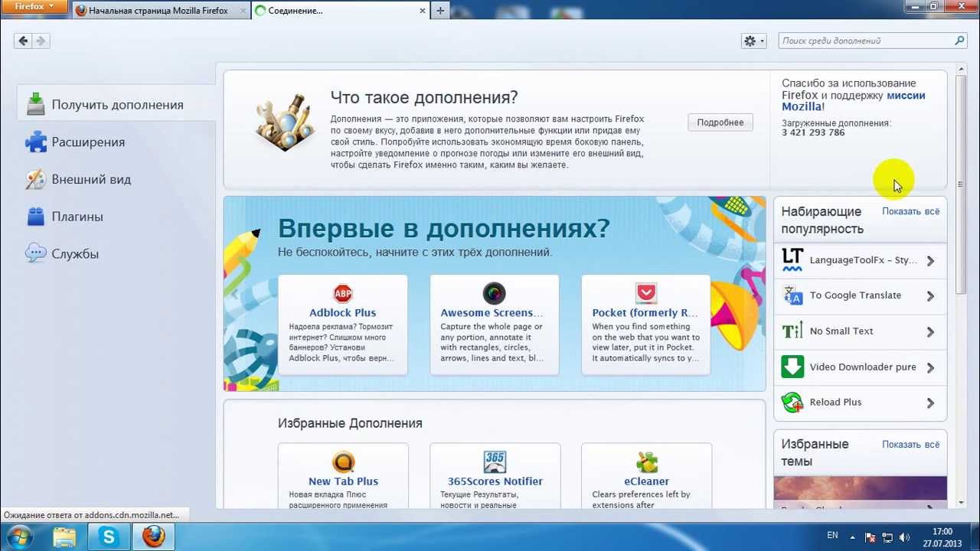Switch to the Соединение tab
Screen dimensions: 980x551
(341, 11)
